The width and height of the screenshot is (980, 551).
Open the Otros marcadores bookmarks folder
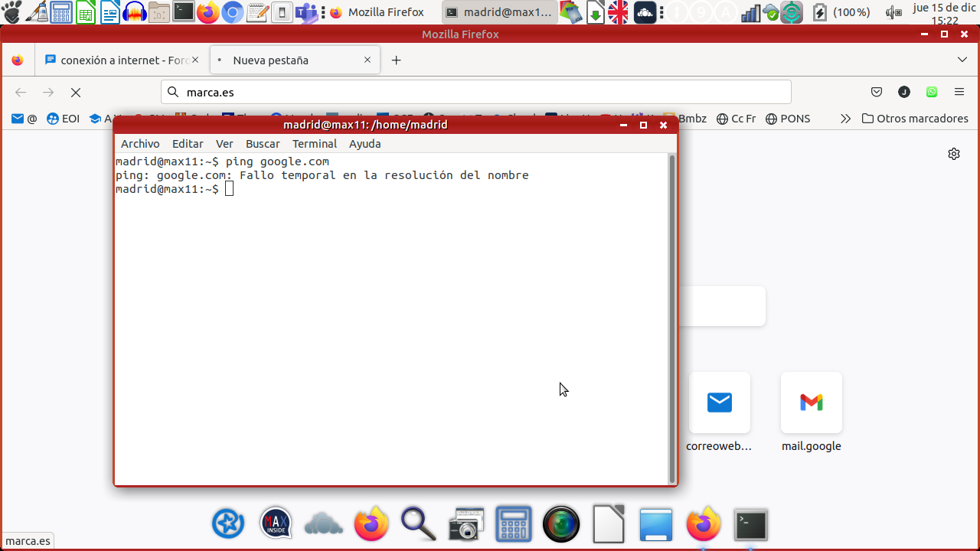click(915, 119)
